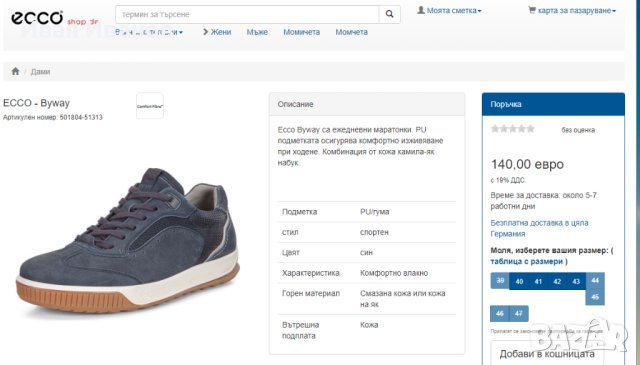
Task: Select shoe size 46
Action: tap(500, 314)
